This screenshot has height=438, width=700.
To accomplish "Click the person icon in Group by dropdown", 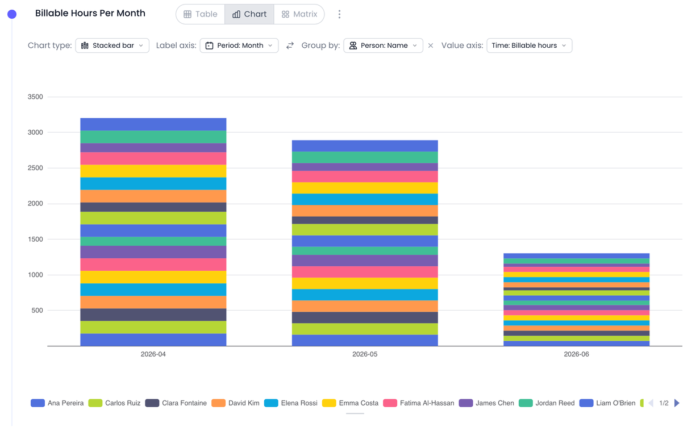I will [353, 46].
